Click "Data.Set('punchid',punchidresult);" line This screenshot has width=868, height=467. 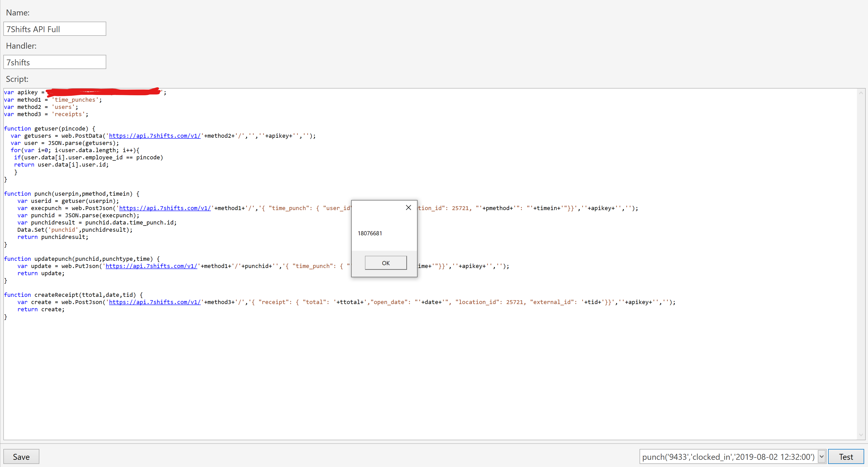[75, 230]
